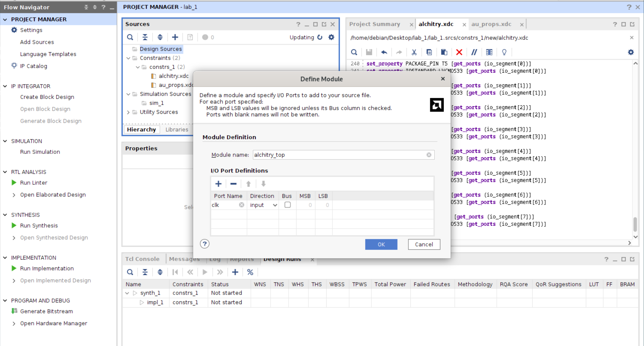Click the toggle comment slashes icon
The height and width of the screenshot is (346, 644).
pyautogui.click(x=474, y=52)
